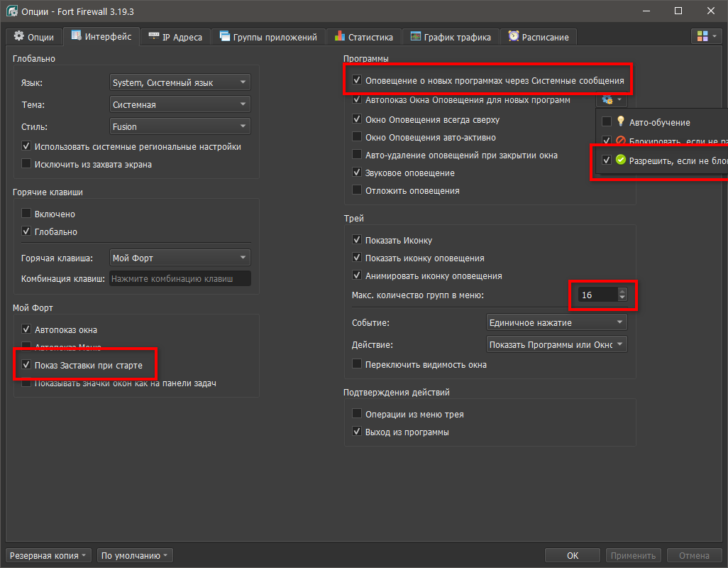Screen dimensions: 728x568
Task: Toggle Автопоказ Окна Оповещения для новых программ
Action: pyautogui.click(x=461, y=100)
